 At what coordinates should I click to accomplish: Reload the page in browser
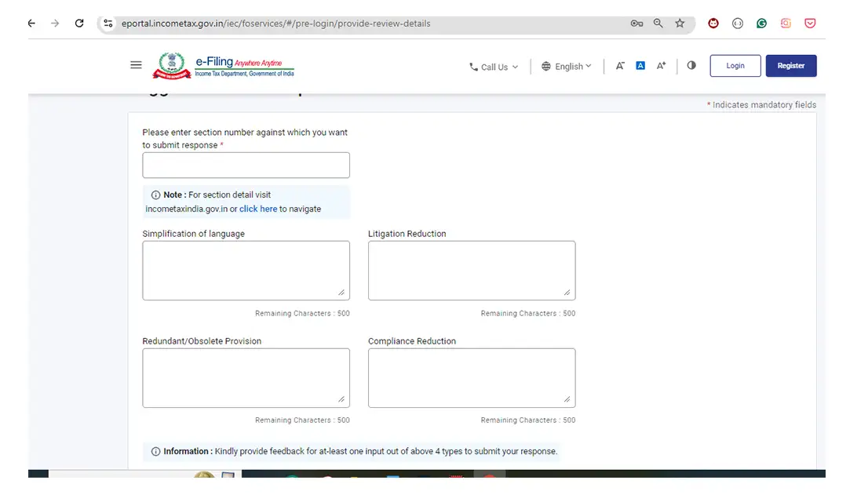point(79,24)
